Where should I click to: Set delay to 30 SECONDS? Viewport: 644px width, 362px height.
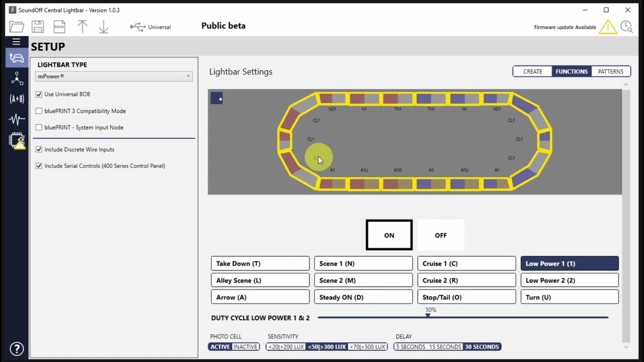482,346
